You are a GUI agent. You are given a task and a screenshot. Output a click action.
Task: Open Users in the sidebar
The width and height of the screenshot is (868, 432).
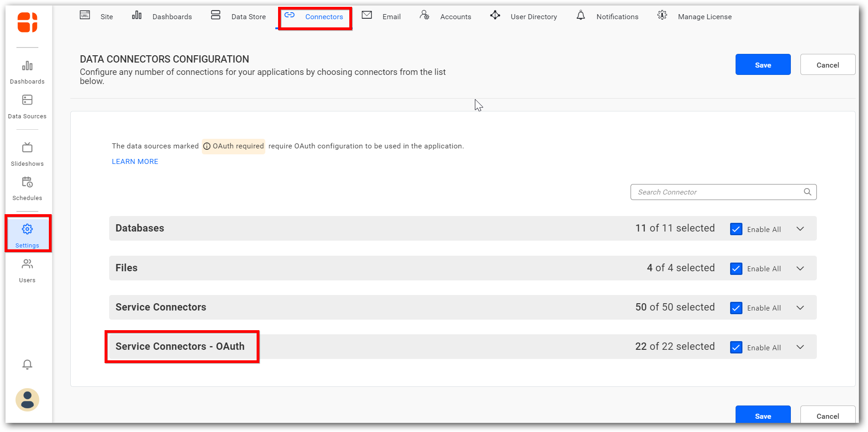pos(27,271)
